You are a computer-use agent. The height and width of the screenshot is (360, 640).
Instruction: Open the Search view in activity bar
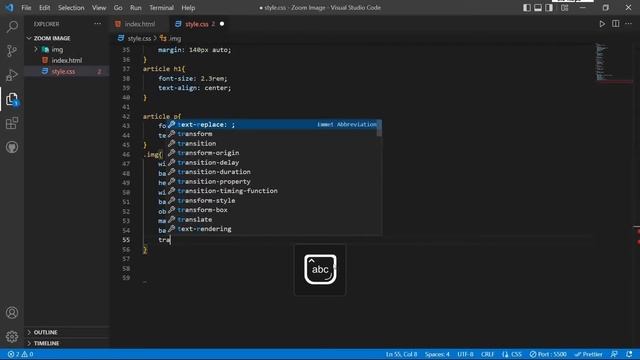coord(12,27)
